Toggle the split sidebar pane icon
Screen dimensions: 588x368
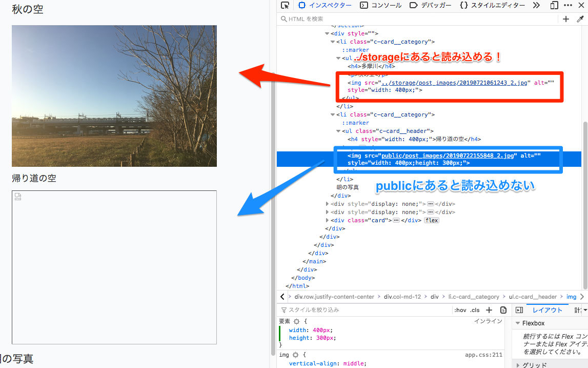point(519,310)
